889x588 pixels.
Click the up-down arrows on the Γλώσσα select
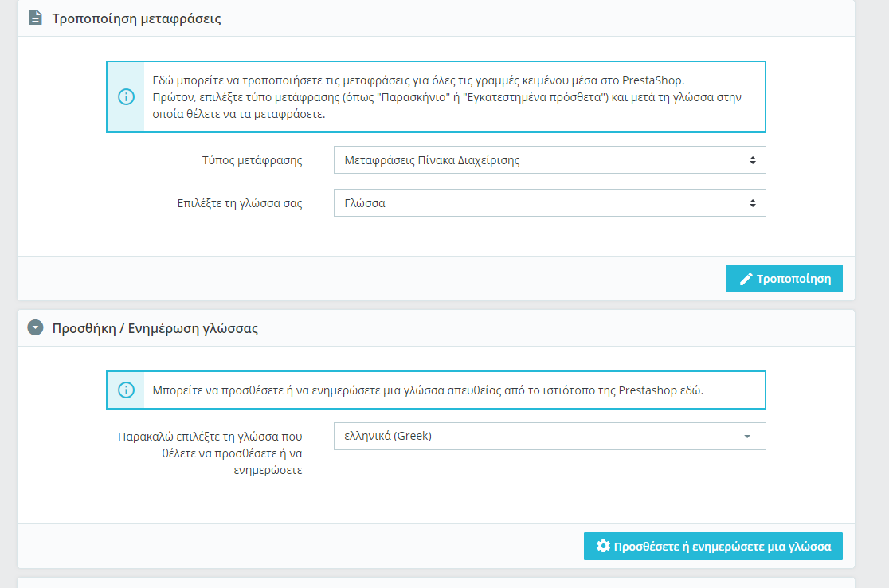pyautogui.click(x=752, y=203)
